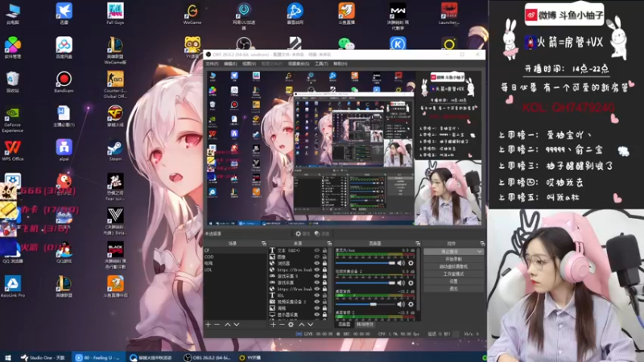Viewport: 644px width, 362px height.
Task: Select the LOL scene in scenes list
Action: click(235, 269)
